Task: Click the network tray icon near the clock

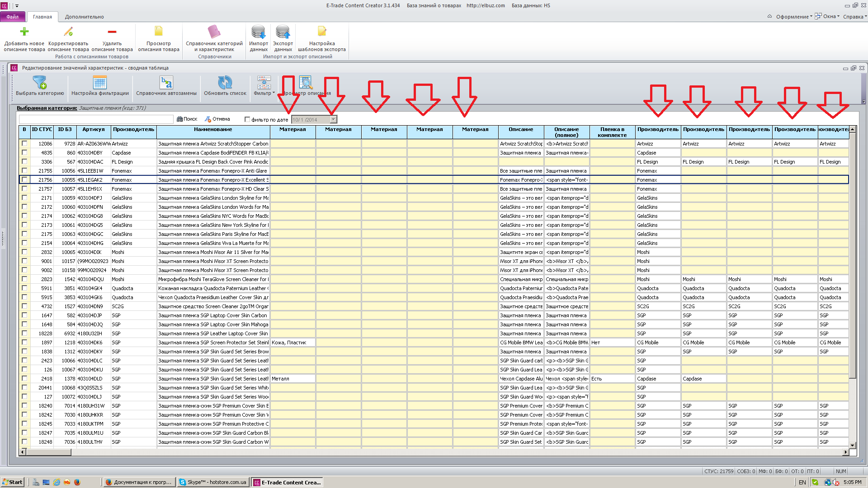Action: (x=828, y=482)
